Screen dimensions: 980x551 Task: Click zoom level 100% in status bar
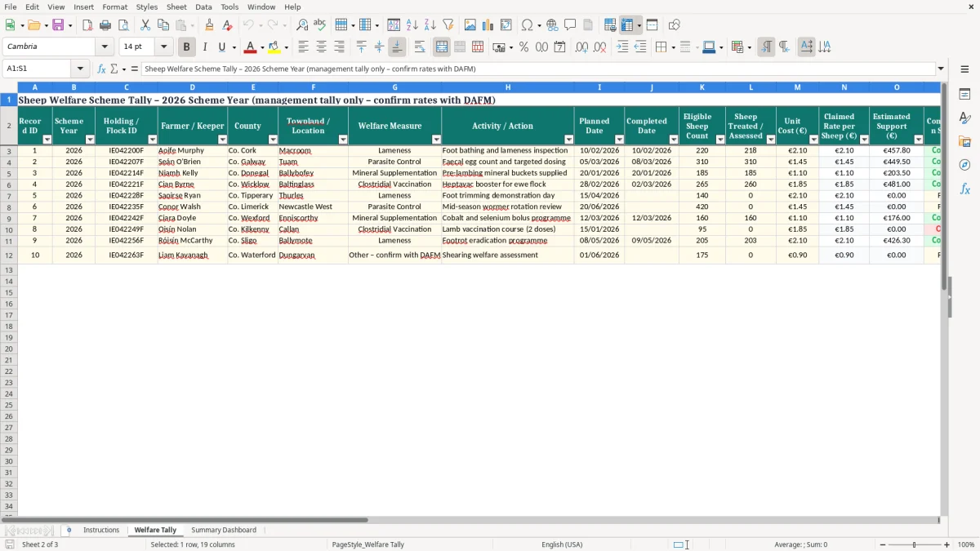966,544
